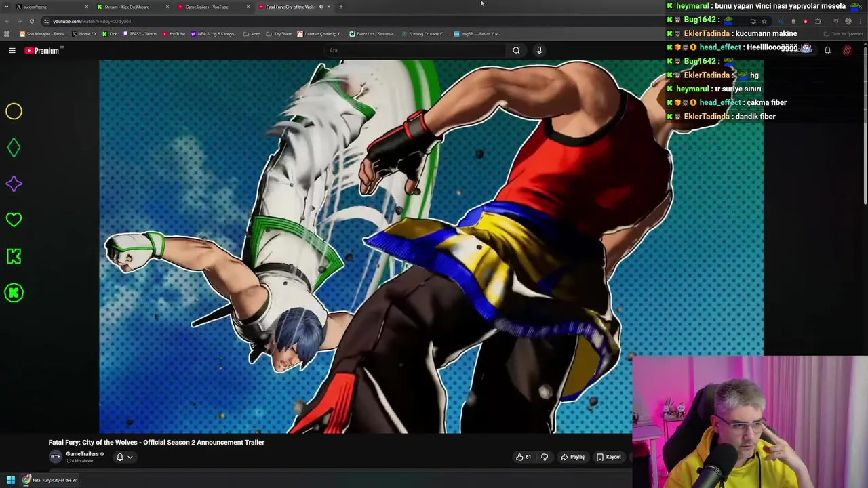Open the TEASY - Twitch bookmark
The image size is (868, 488).
(x=139, y=34)
